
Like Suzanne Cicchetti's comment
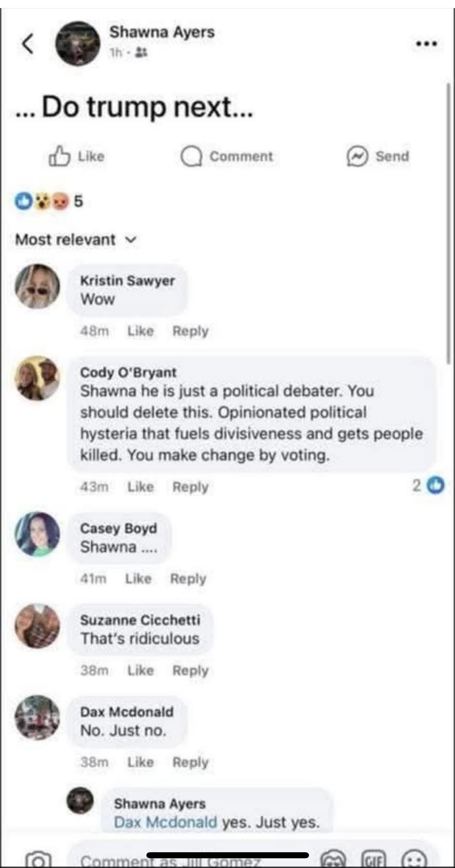click(x=140, y=670)
